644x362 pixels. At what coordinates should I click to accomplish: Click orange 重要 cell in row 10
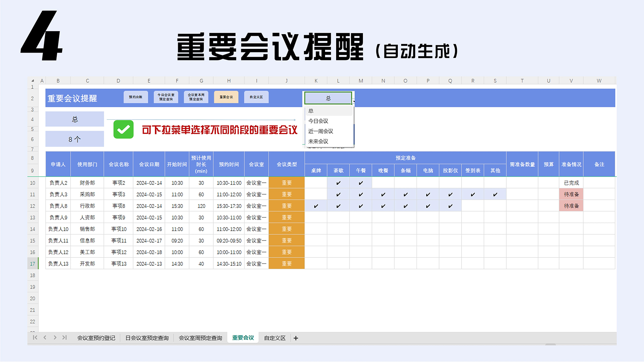286,183
